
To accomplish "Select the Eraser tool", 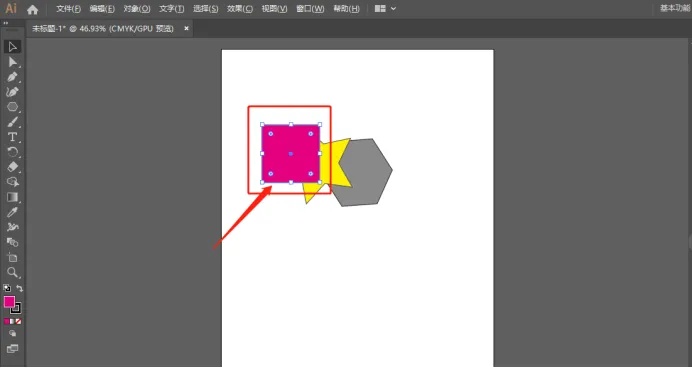I will [x=12, y=167].
